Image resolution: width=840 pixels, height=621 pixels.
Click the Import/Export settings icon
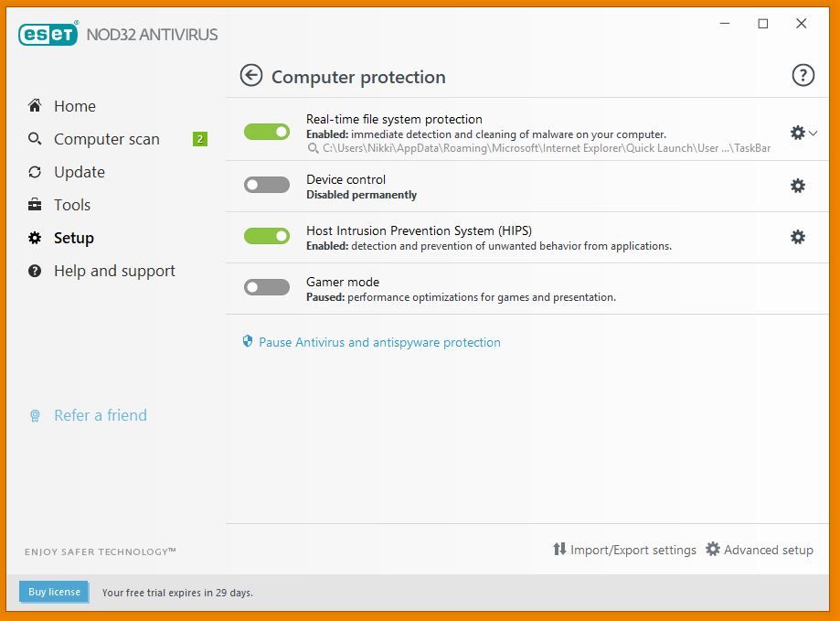tap(559, 550)
